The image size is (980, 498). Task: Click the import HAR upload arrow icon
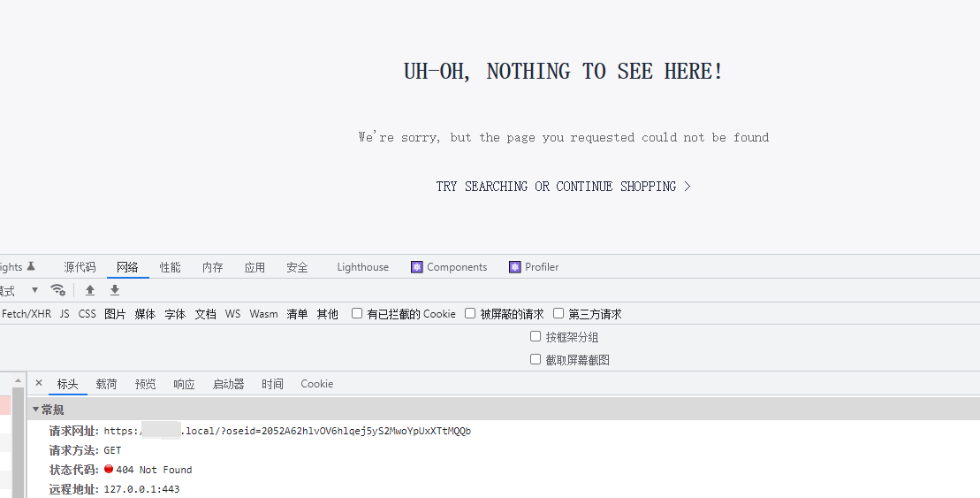90,289
